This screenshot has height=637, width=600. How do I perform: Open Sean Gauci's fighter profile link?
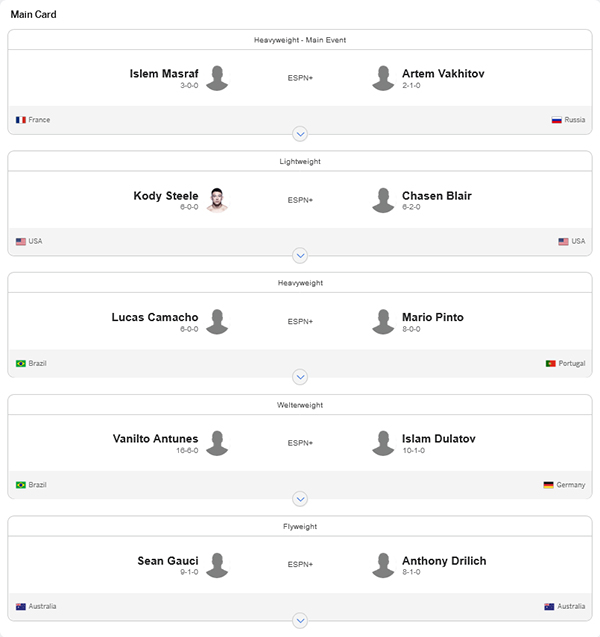[x=168, y=561]
